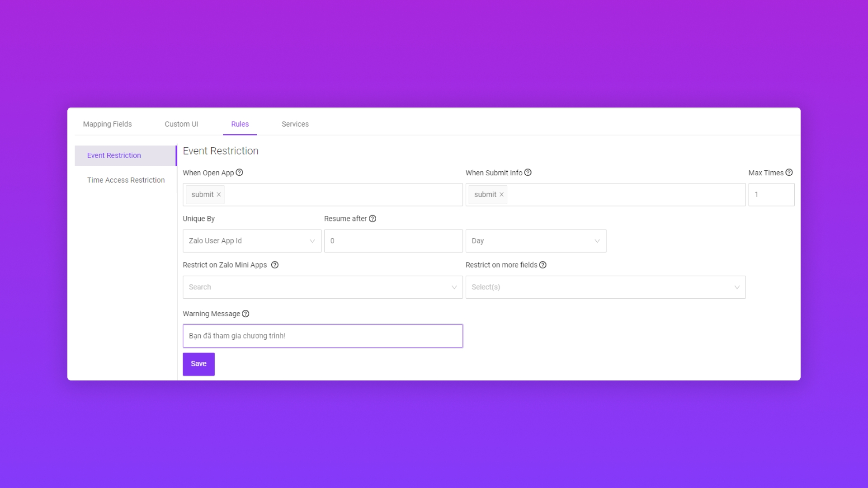Click help icon for Restrict on more fields

click(543, 265)
